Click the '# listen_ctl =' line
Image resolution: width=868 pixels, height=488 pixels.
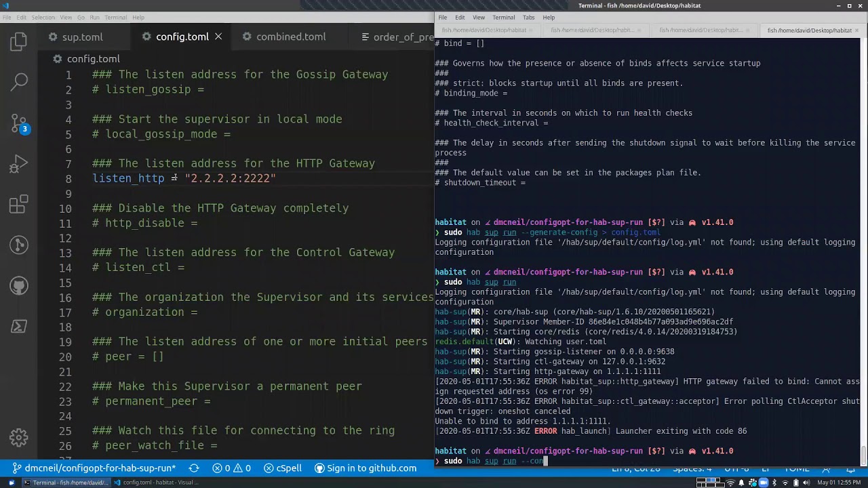[138, 268]
